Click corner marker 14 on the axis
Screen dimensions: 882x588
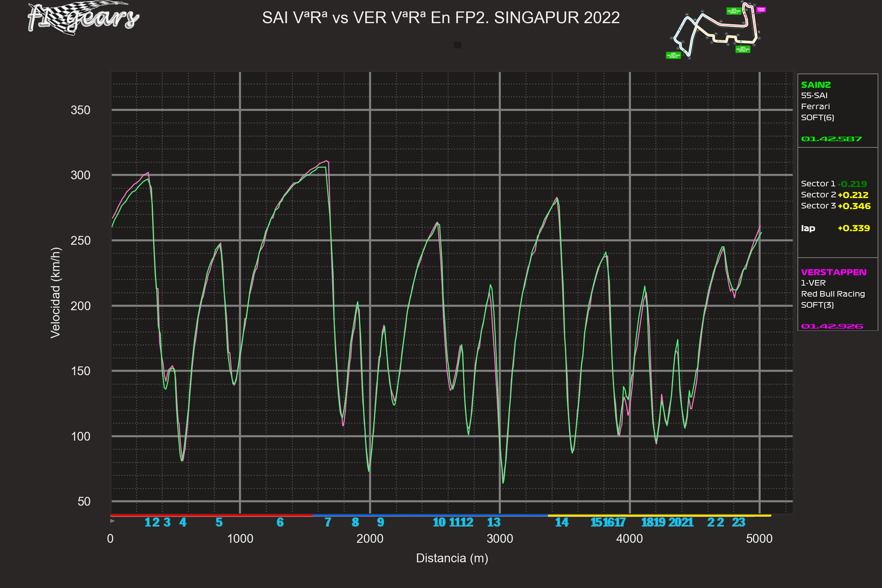point(562,522)
